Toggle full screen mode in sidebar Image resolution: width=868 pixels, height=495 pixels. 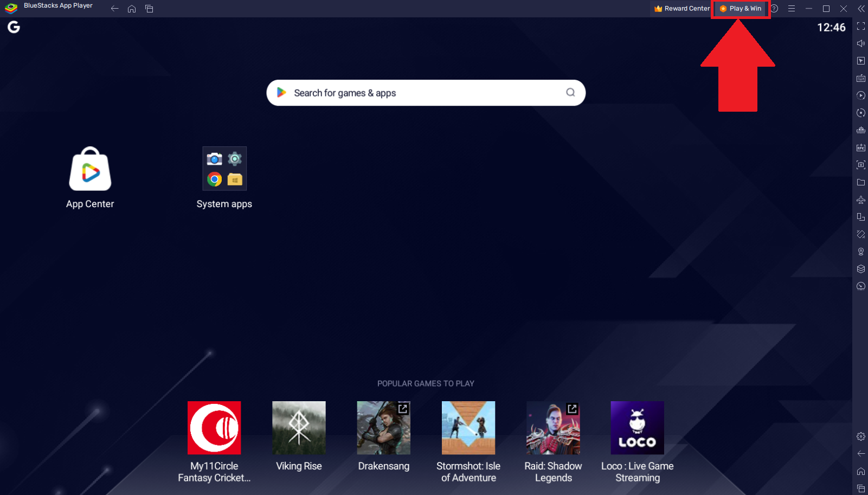click(x=861, y=26)
